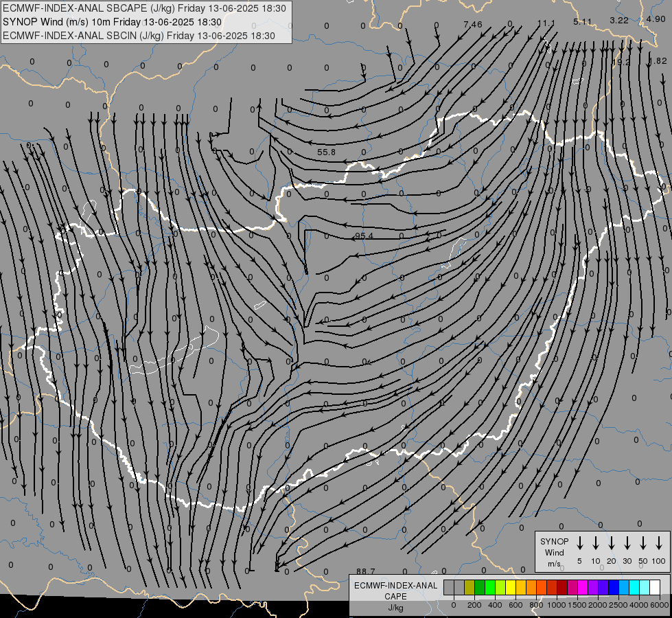Click the 3.22 value on the map
Screen dimensions: 672x618
619,20
